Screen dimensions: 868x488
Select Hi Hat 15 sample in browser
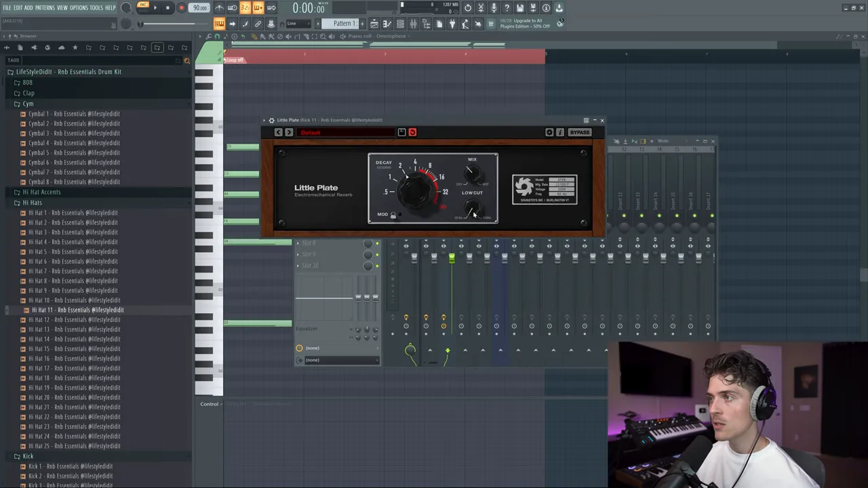click(74, 349)
